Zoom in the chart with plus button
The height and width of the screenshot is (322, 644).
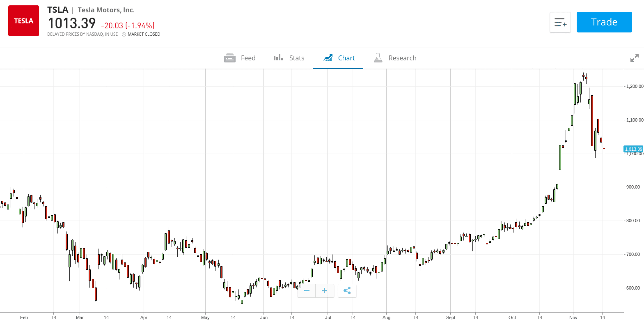coord(324,291)
